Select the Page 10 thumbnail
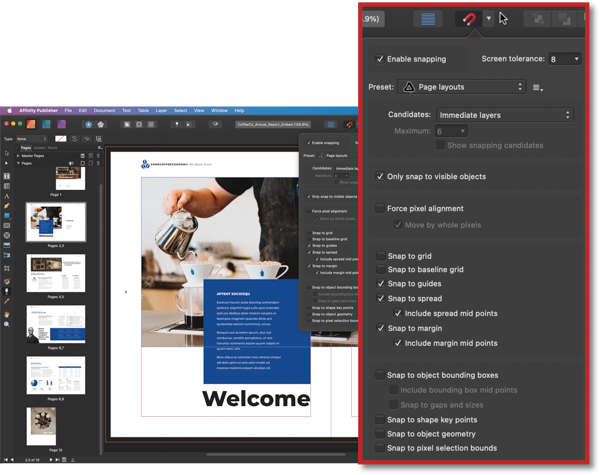The width and height of the screenshot is (600, 475). tap(41, 426)
